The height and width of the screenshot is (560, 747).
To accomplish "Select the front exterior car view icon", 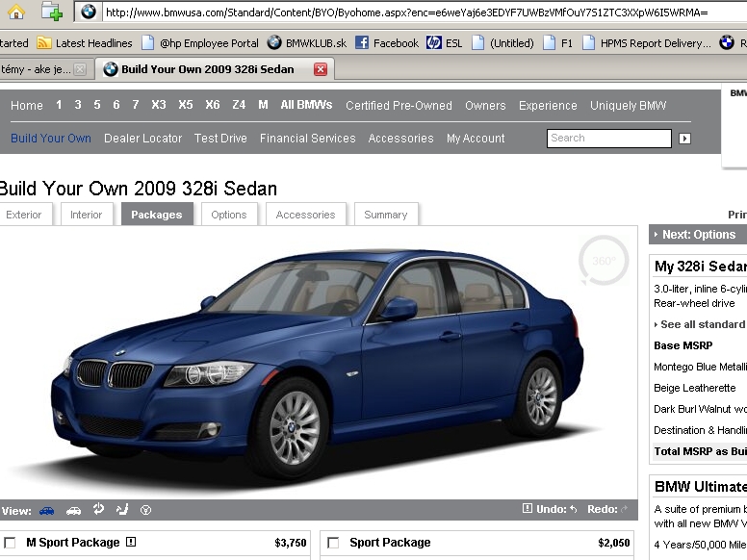I will click(x=46, y=511).
